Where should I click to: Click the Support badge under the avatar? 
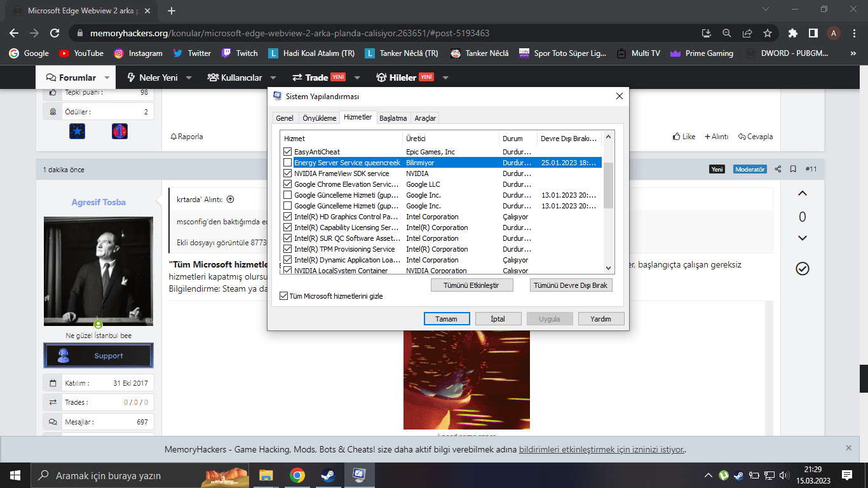click(98, 356)
